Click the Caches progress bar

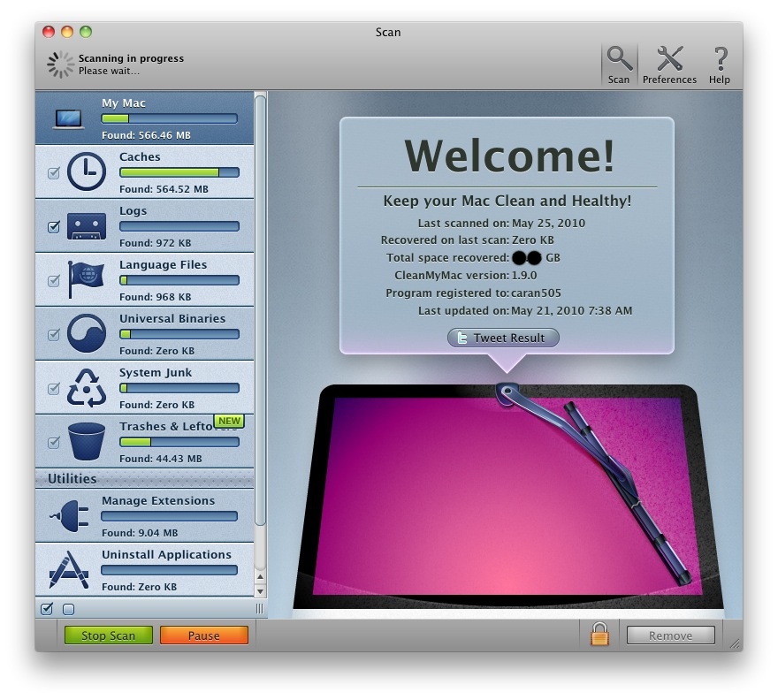pos(179,172)
